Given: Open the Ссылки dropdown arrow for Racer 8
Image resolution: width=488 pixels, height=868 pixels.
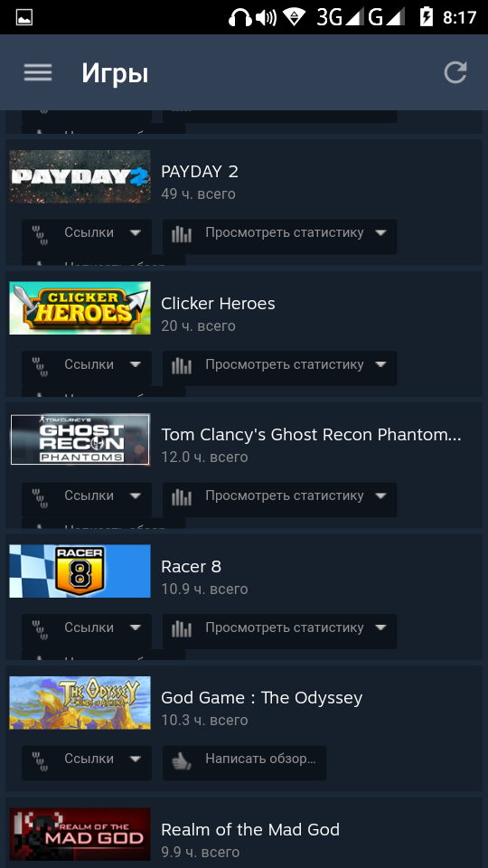Looking at the screenshot, I should (136, 627).
